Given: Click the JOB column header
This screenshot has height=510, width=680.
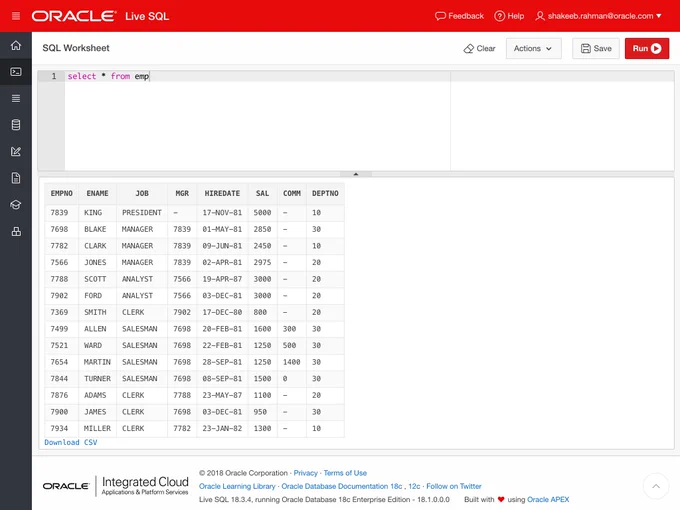Looking at the screenshot, I should (142, 193).
